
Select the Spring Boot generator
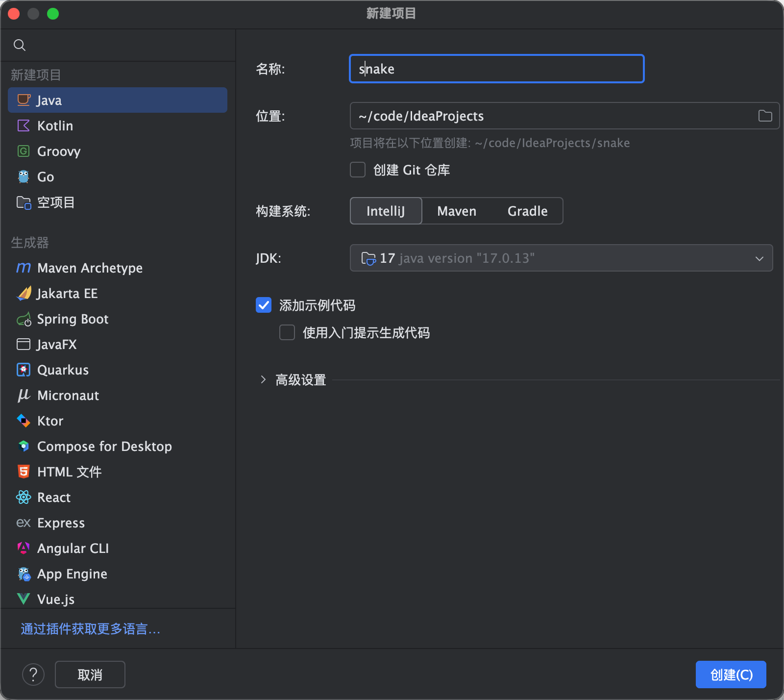[x=118, y=319]
